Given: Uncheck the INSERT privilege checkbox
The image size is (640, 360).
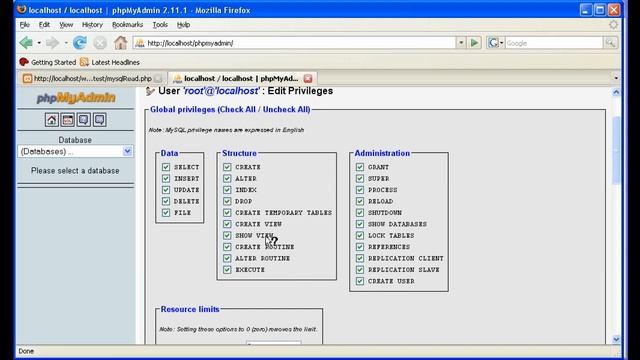Looking at the screenshot, I should [x=166, y=178].
